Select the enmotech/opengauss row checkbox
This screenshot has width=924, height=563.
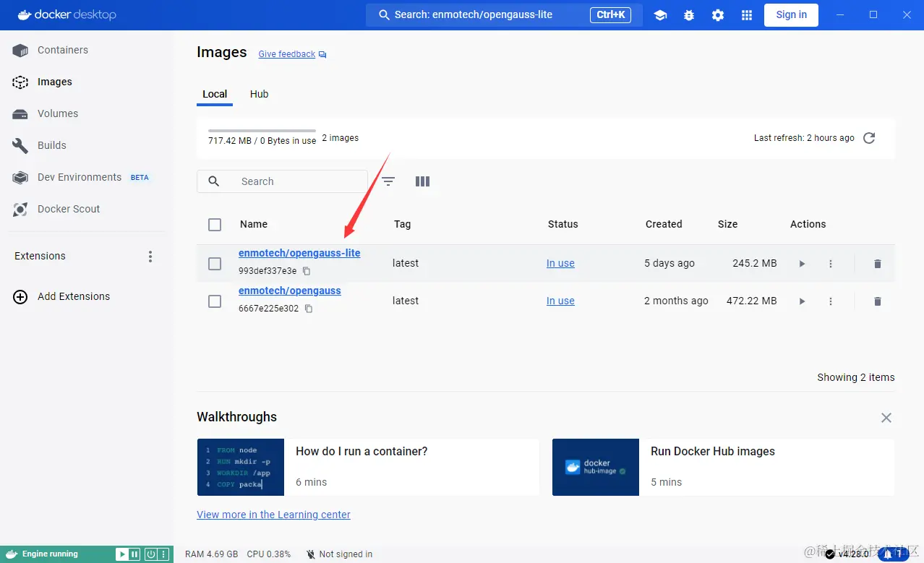[x=215, y=301]
